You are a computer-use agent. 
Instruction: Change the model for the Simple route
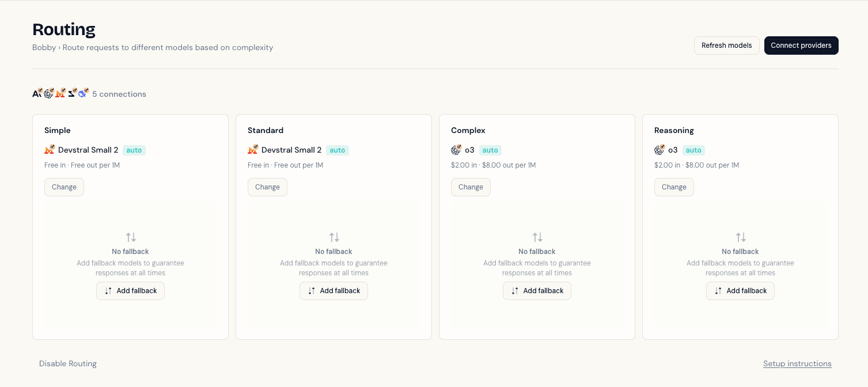click(64, 187)
